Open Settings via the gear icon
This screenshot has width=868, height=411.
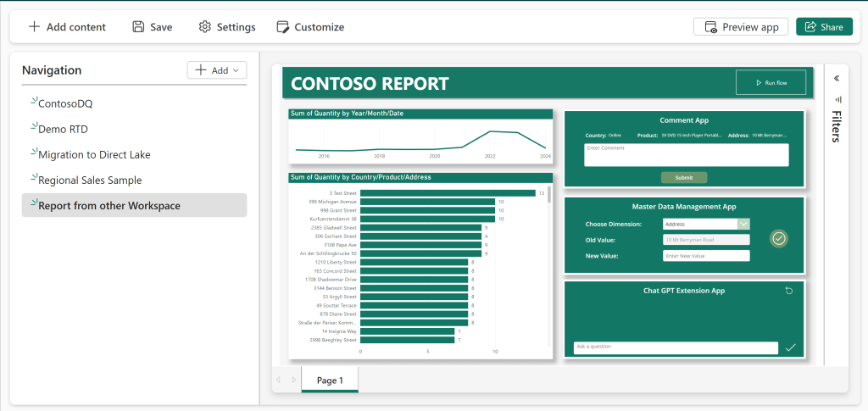coord(205,27)
